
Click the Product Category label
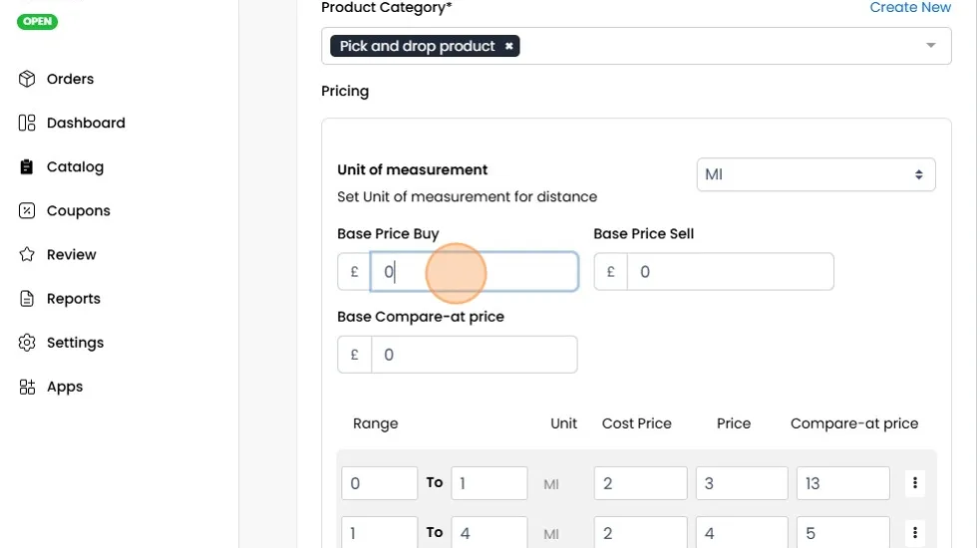[x=386, y=8]
